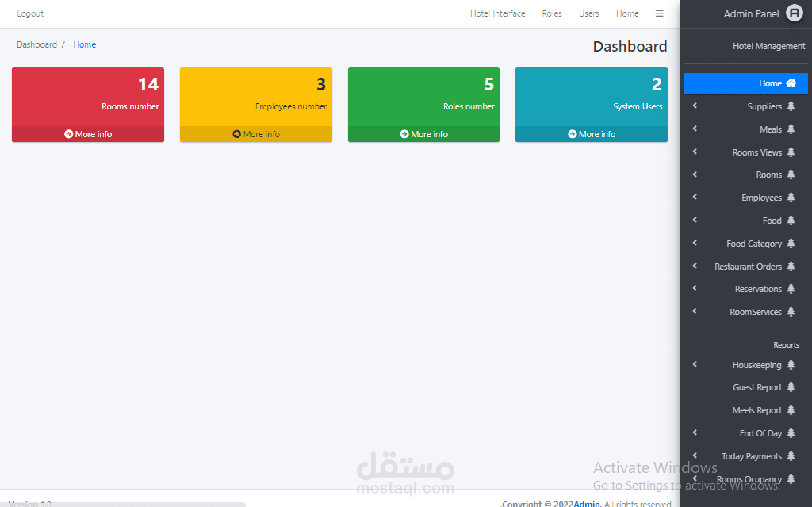The image size is (812, 507).
Task: Click the Admin Panel brand text
Action: (751, 14)
